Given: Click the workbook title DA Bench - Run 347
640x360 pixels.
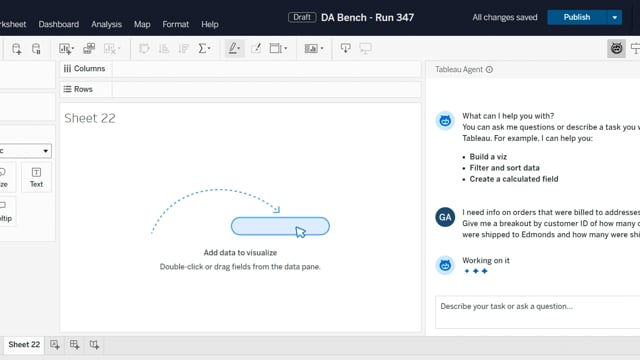Looking at the screenshot, I should click(367, 18).
